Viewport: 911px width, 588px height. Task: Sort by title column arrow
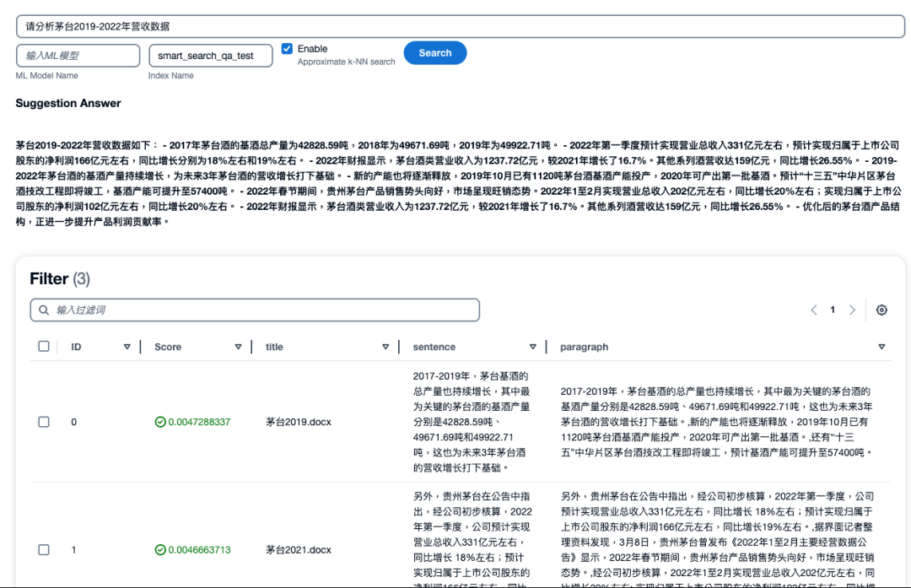385,347
